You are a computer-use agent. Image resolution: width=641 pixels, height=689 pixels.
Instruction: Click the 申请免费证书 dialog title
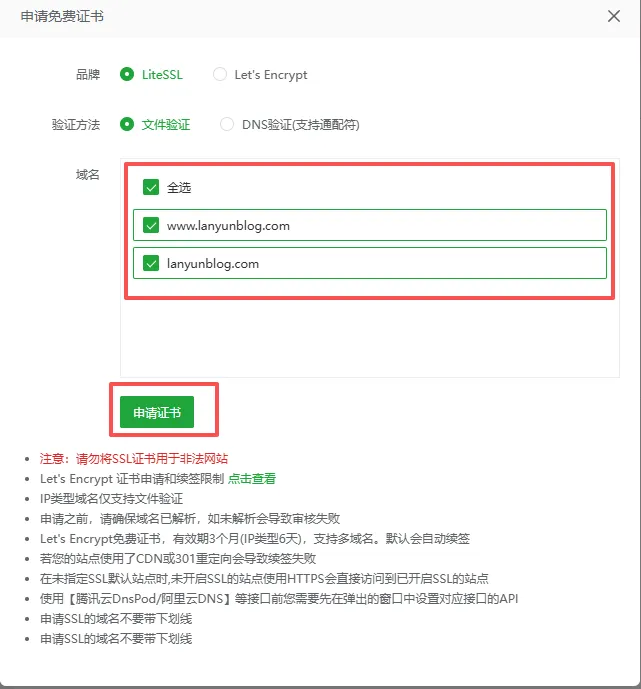(x=62, y=16)
